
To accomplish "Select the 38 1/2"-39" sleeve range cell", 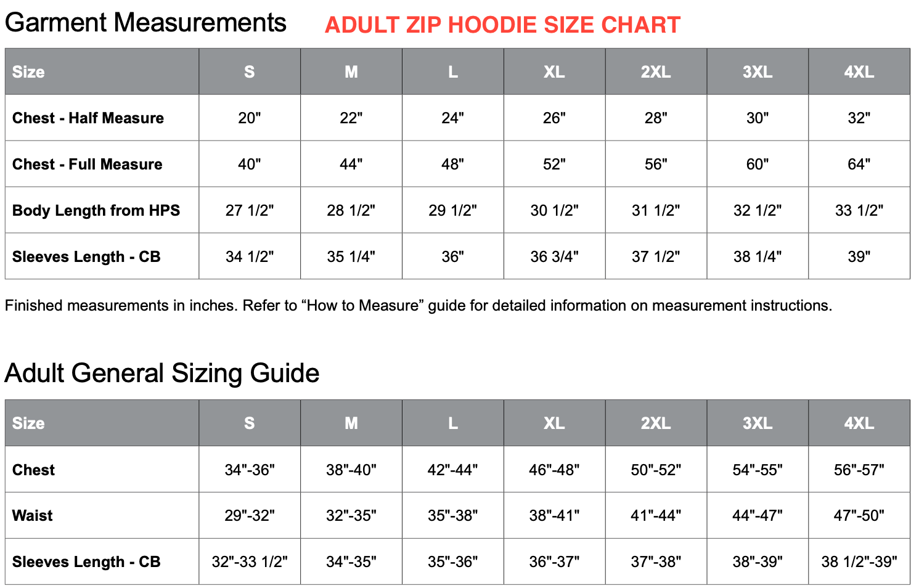I will point(859,561).
